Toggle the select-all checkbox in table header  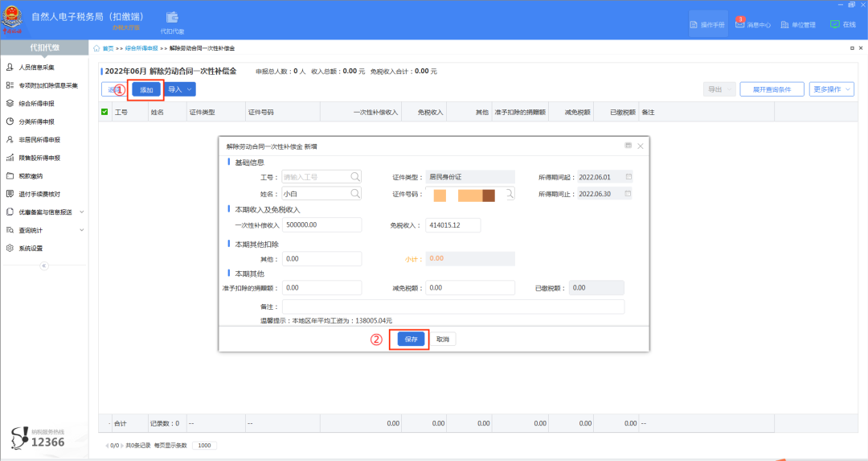[x=104, y=112]
